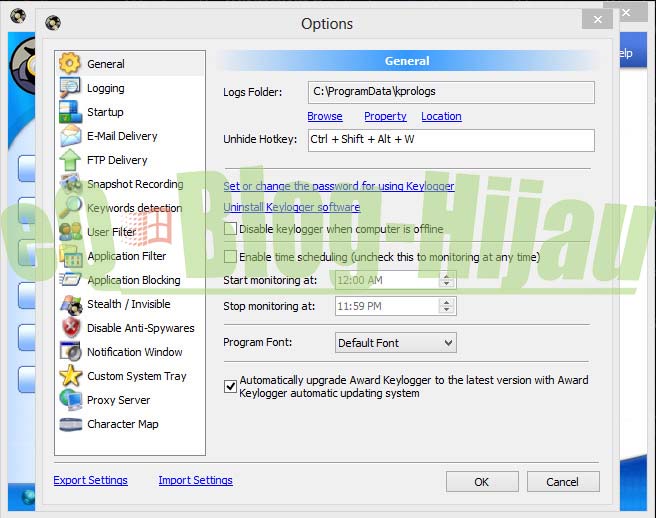Image resolution: width=656 pixels, height=518 pixels.
Task: Set or change the keylogger password
Action: [x=339, y=186]
